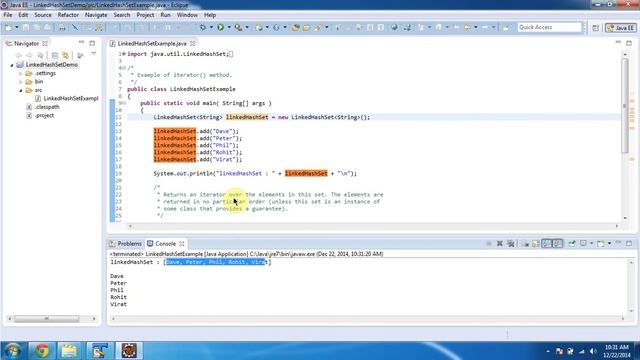The image size is (640, 360).
Task: Close LinkedHashSetExample.java editor tab
Action: [x=192, y=43]
